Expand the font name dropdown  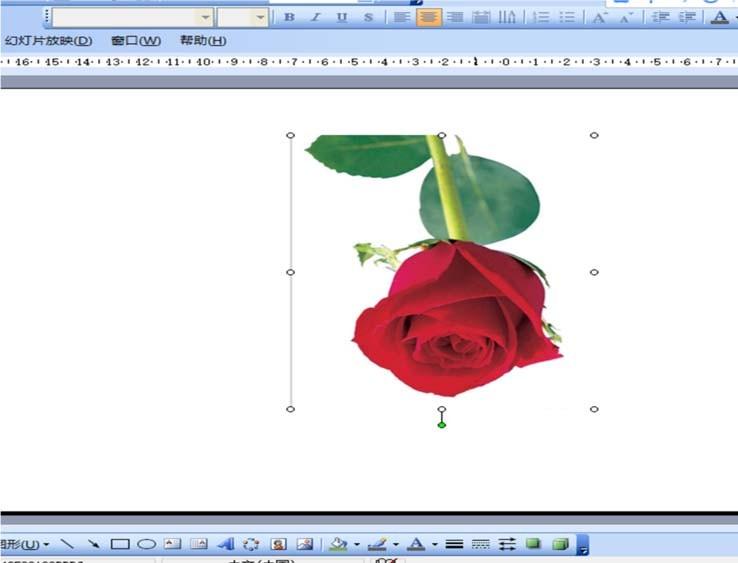point(205,17)
